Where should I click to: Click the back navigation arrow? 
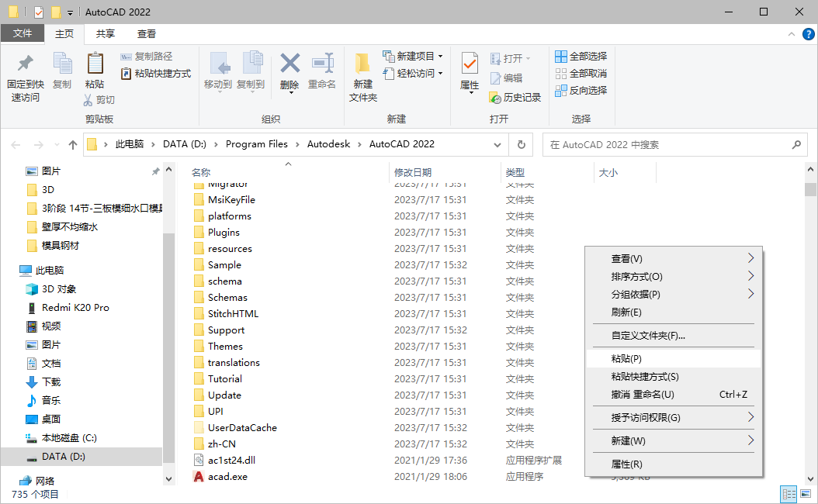coord(16,144)
